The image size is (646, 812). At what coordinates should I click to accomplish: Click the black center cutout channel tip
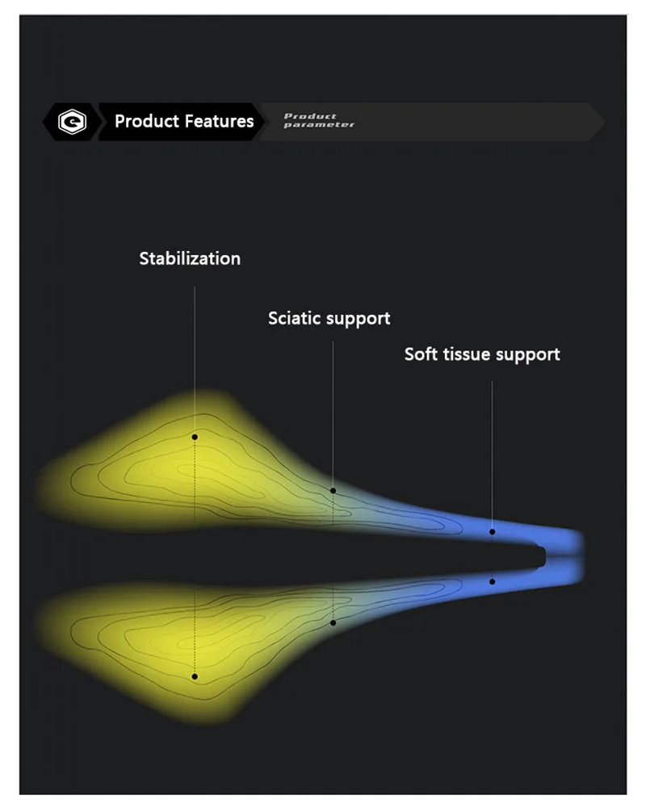[x=539, y=557]
